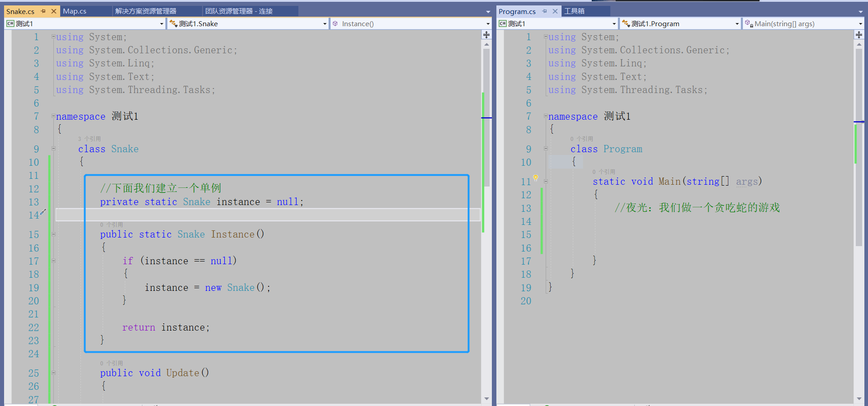Open 测试1 project dropdown in Program.cs pane
Viewport: 868px width, 406px height.
coord(614,23)
